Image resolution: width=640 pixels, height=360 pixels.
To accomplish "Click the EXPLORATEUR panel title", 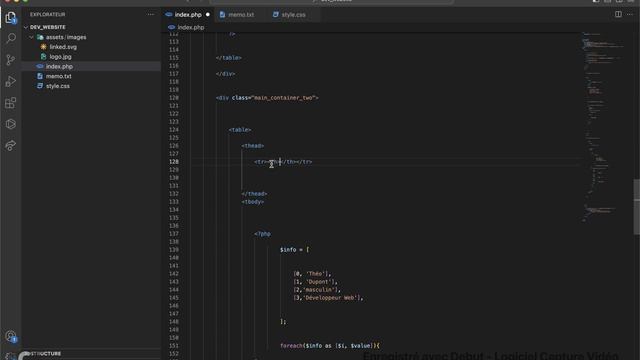I will point(47,14).
